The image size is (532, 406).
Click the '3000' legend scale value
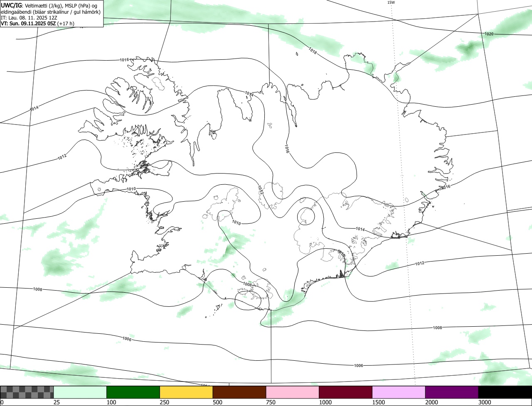pos(485,402)
